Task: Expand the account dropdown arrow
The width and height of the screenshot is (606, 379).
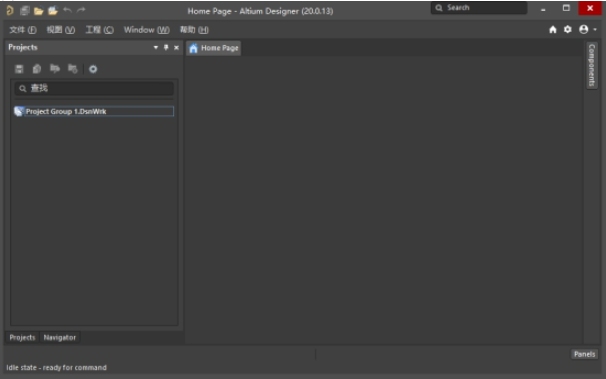Action: pos(595,30)
